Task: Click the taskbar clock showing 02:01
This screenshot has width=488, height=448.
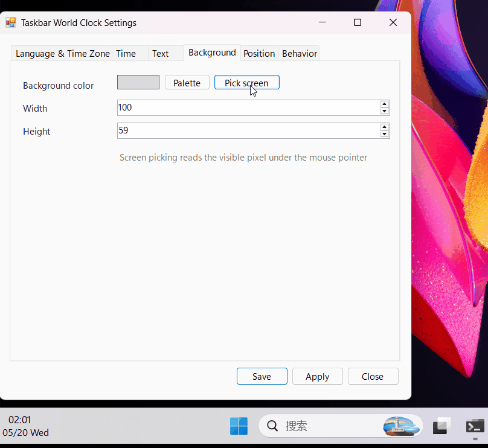Action: coord(19,420)
